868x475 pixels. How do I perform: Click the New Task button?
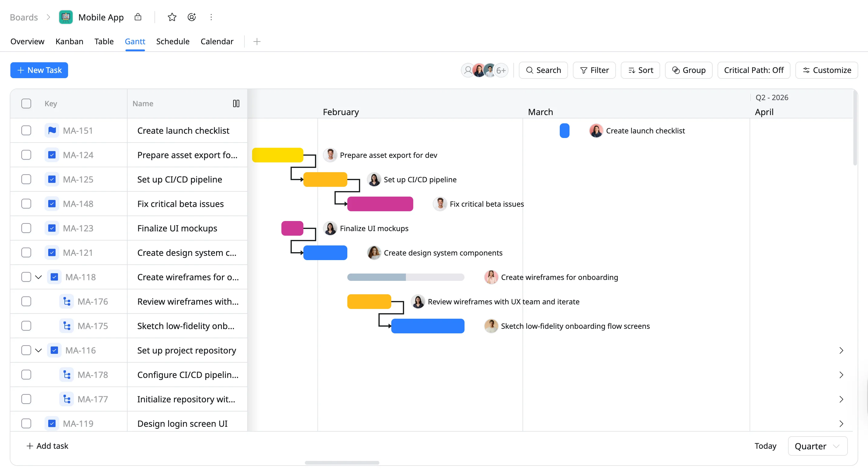39,70
